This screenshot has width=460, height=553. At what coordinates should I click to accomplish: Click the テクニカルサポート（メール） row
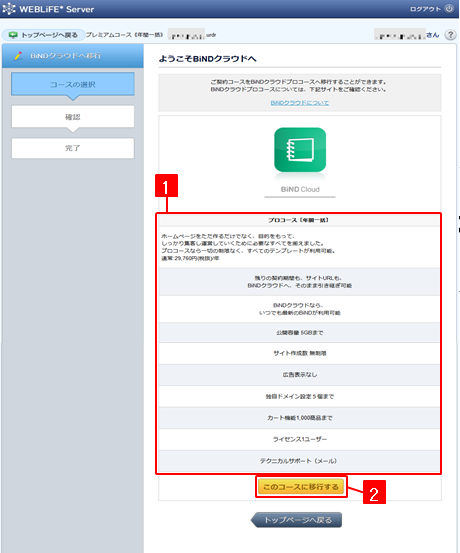click(299, 461)
